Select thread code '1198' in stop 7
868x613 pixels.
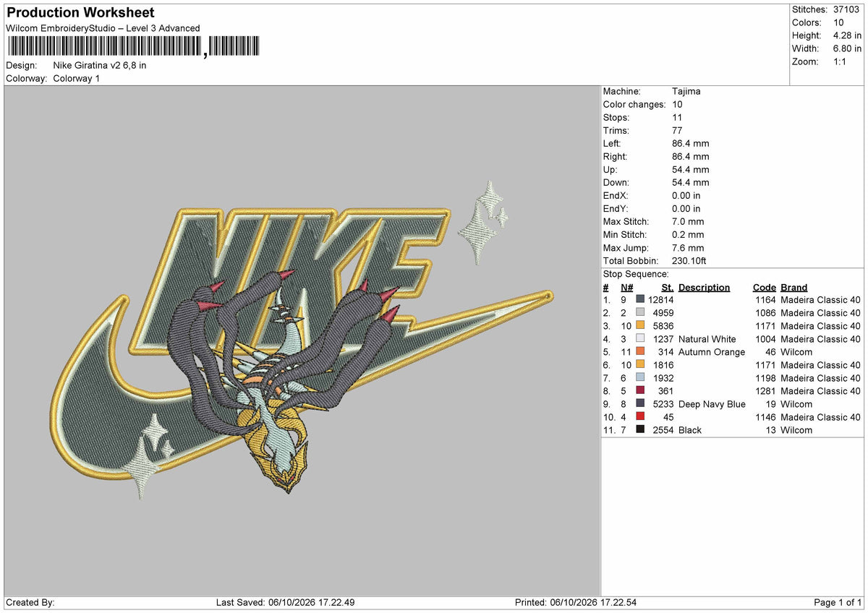tap(765, 378)
